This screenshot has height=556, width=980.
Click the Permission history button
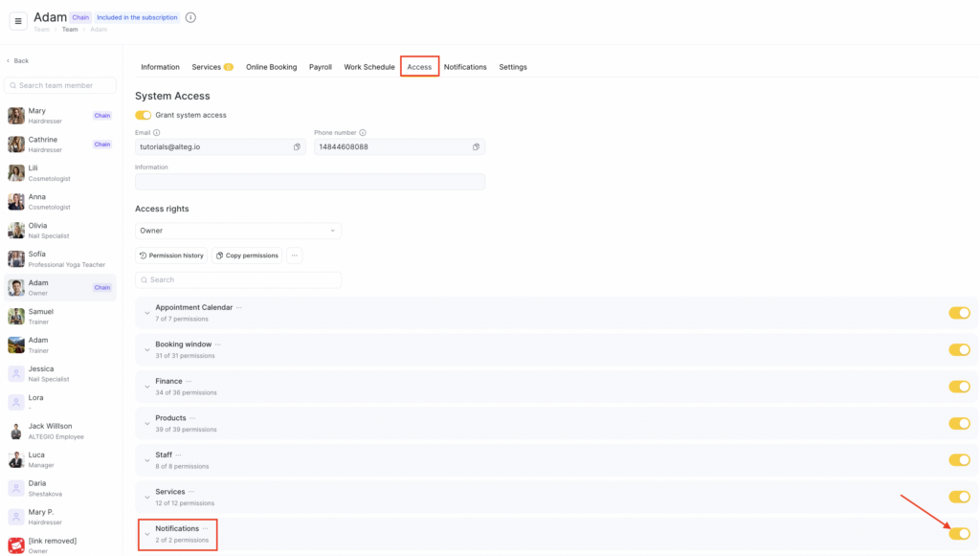coord(171,256)
